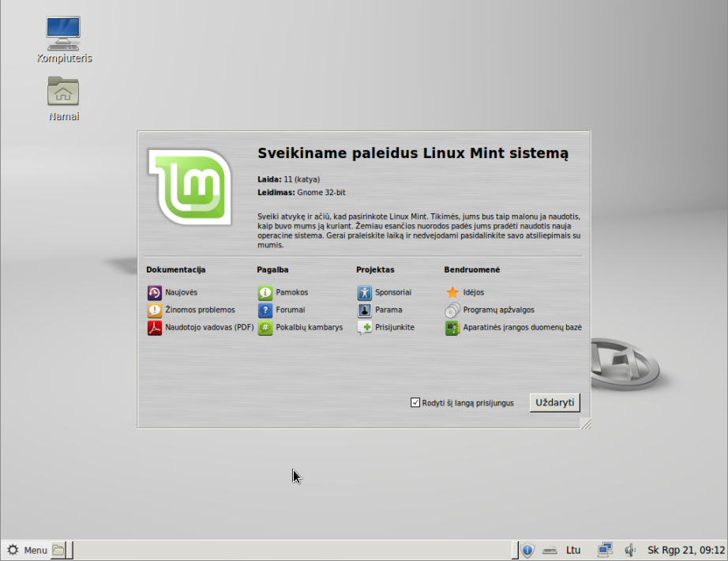Screen dimensions: 728x561
Task: Open the Namai home folder icon
Action: 64,99
